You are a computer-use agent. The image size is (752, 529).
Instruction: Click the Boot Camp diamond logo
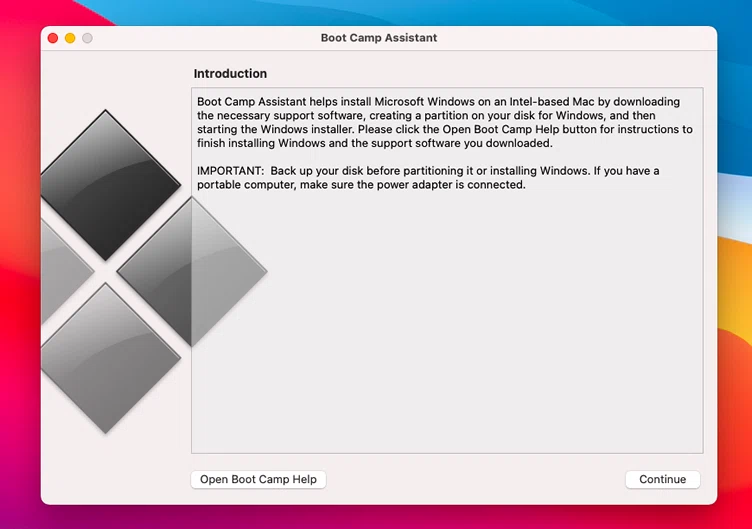pyautogui.click(x=153, y=271)
